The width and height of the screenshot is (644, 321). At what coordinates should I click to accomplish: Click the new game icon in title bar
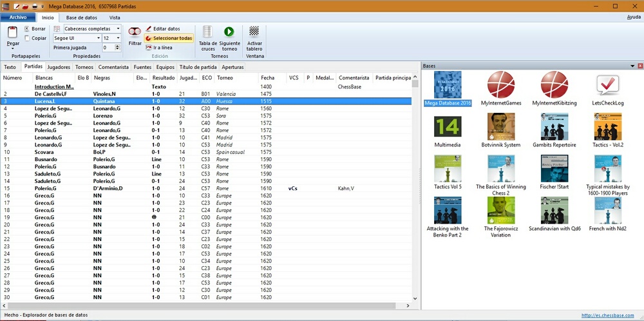17,6
